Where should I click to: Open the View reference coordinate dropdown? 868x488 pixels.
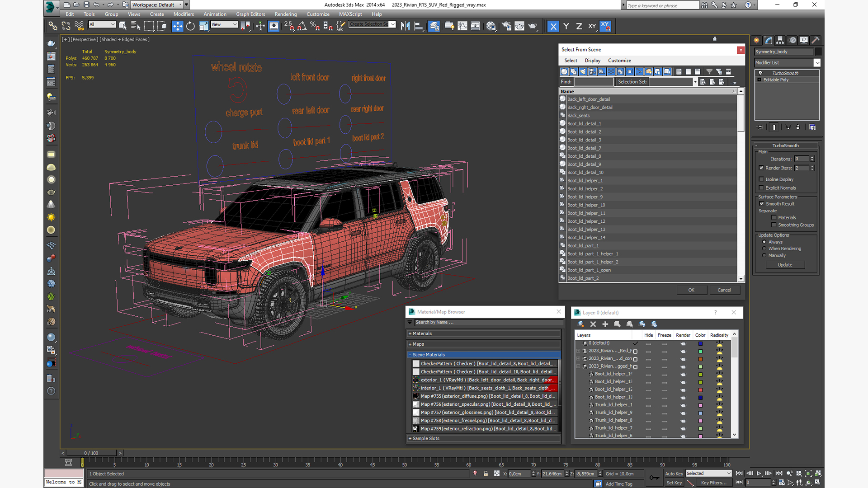224,24
